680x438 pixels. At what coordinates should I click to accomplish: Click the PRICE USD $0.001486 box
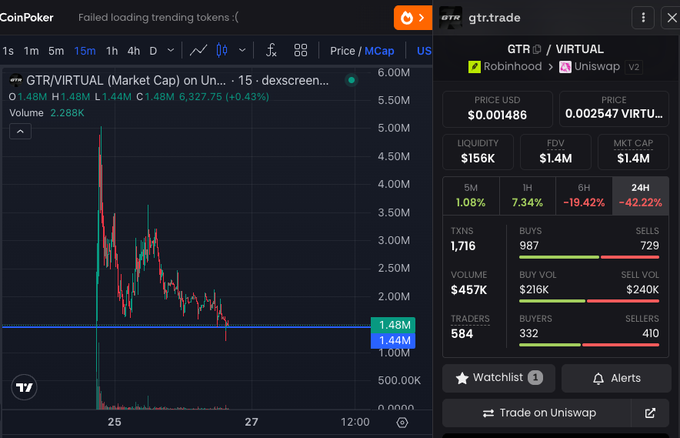(497, 109)
